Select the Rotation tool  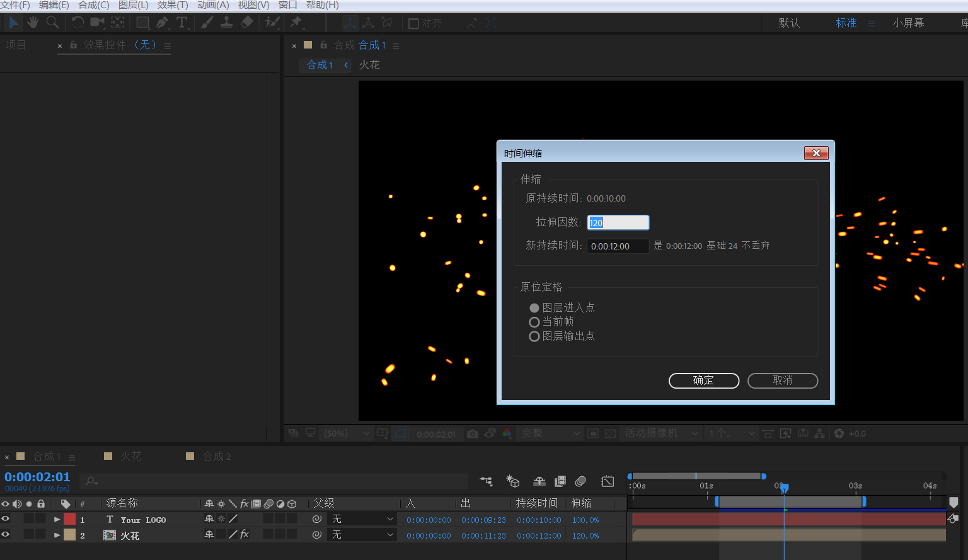click(76, 22)
